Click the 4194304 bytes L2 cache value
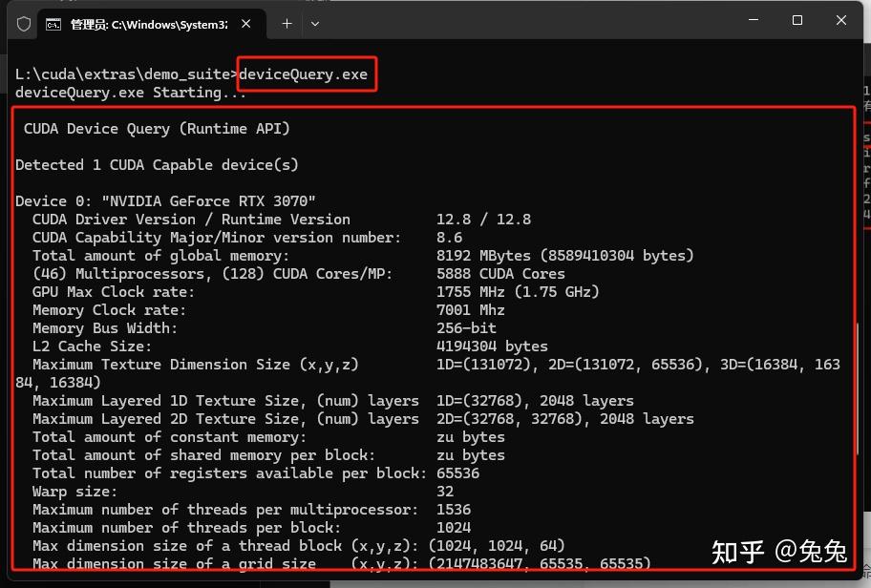Viewport: 871px width, 588px height. pos(492,346)
